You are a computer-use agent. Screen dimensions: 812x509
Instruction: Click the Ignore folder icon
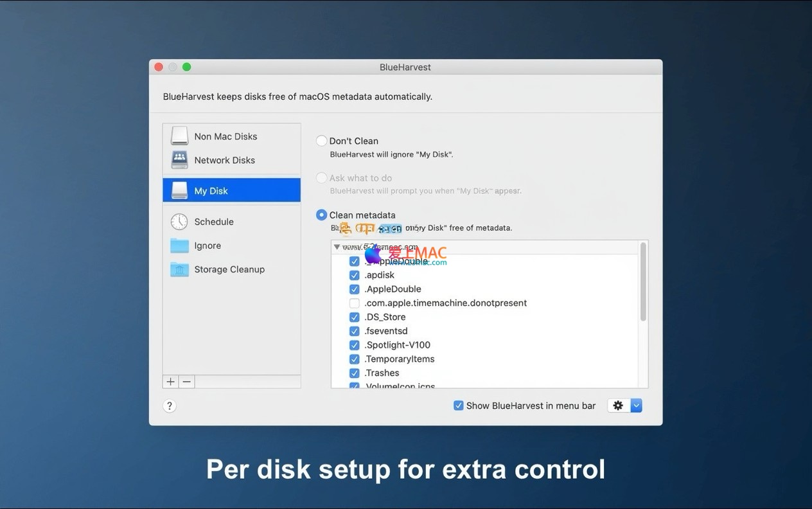(x=179, y=246)
